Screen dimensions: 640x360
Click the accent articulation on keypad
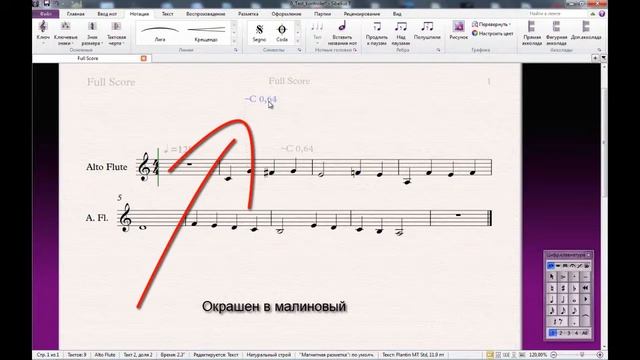tap(563, 276)
